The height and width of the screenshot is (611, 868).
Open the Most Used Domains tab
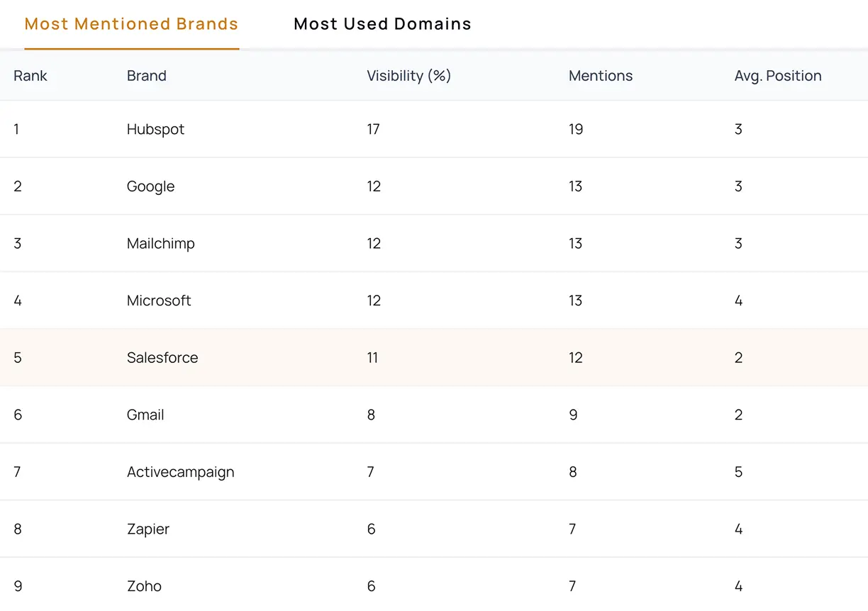[382, 24]
